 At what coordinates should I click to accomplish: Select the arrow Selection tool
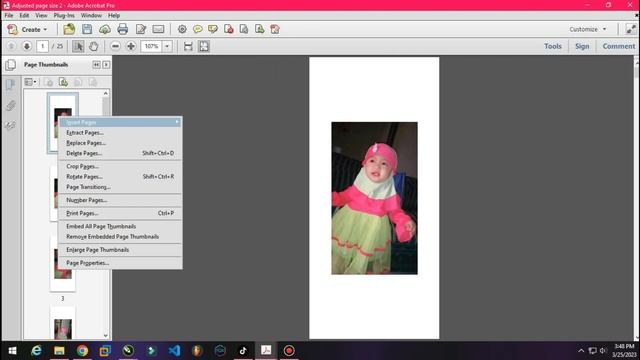(x=78, y=46)
